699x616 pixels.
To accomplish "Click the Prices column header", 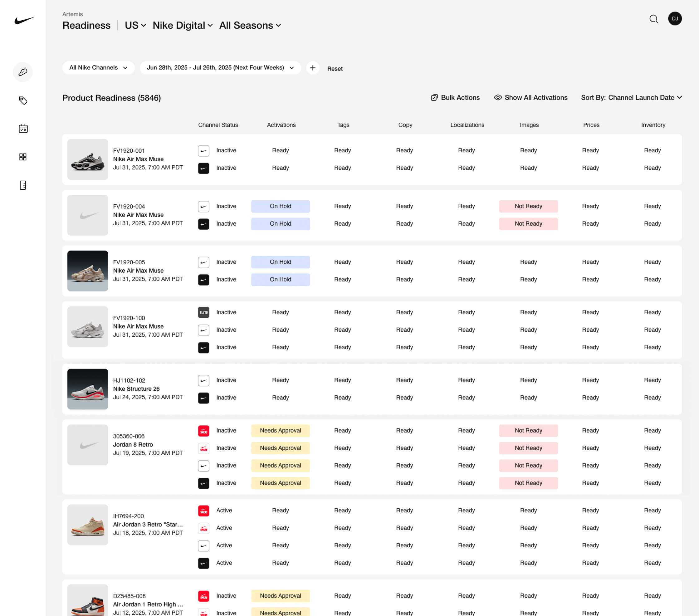I will tap(591, 125).
